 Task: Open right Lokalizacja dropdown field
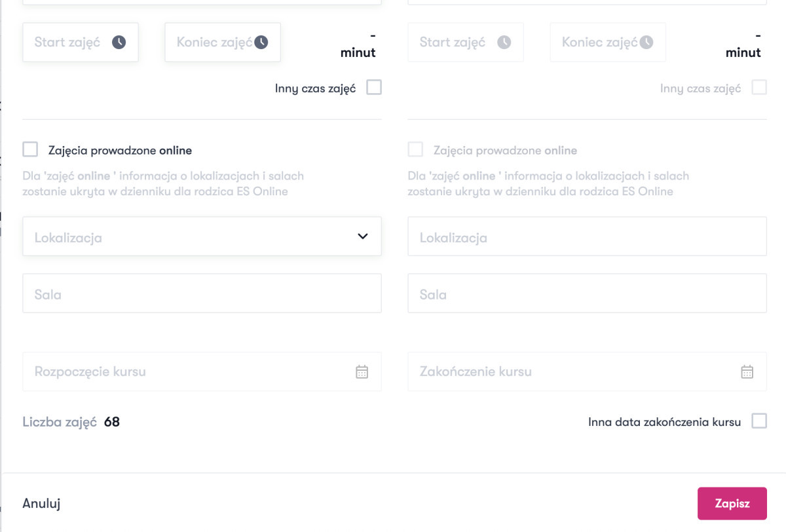[587, 237]
